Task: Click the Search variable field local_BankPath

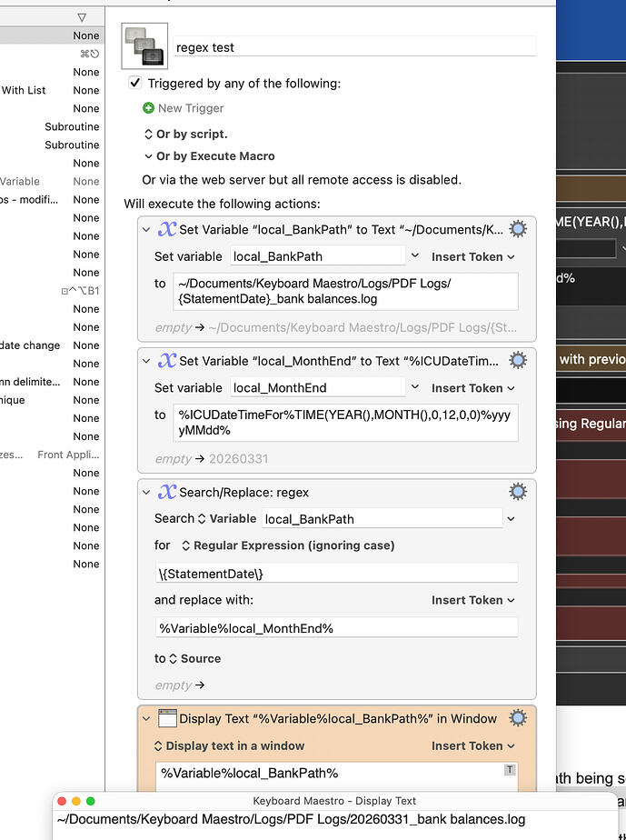Action: [382, 518]
